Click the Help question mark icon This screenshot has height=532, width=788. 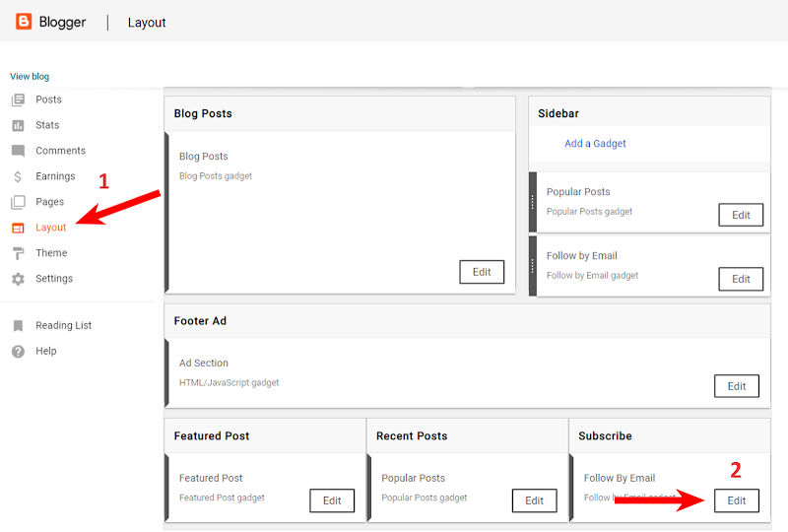pos(18,352)
